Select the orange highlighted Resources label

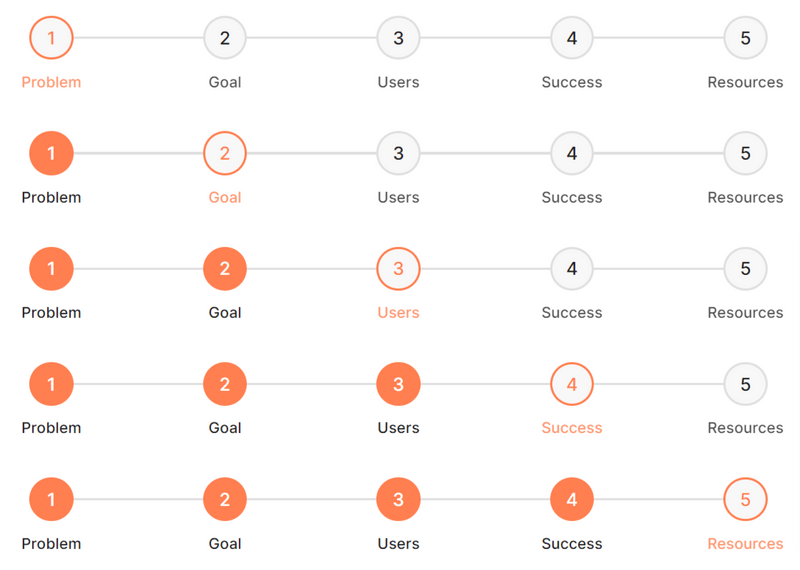coord(745,543)
